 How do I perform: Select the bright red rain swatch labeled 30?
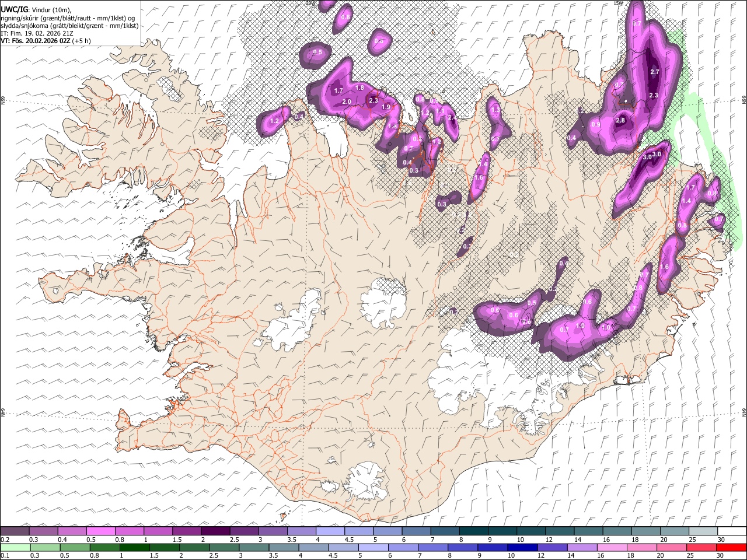click(x=731, y=548)
